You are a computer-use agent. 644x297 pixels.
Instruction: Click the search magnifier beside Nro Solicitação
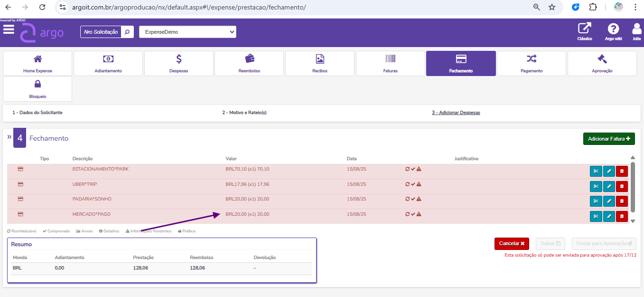(x=127, y=32)
